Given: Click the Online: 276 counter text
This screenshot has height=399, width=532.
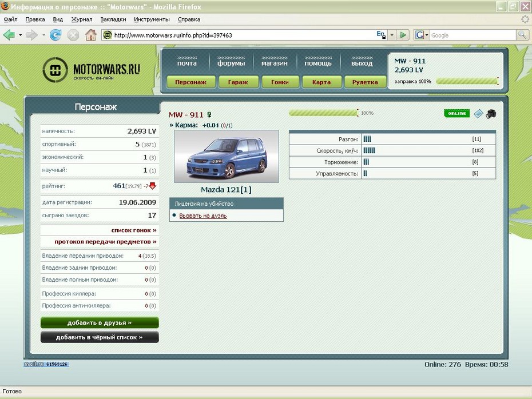Looking at the screenshot, I should [442, 365].
